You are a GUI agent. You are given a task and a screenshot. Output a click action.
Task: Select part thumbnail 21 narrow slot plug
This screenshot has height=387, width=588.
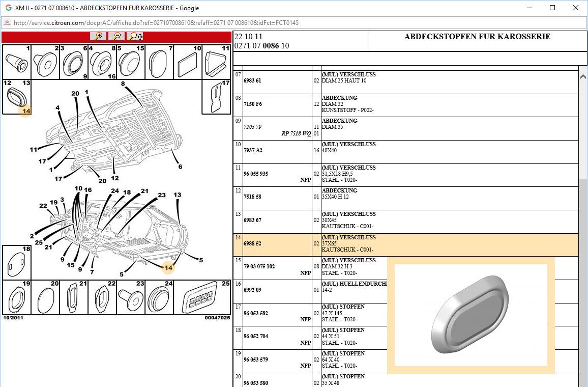[x=74, y=297]
